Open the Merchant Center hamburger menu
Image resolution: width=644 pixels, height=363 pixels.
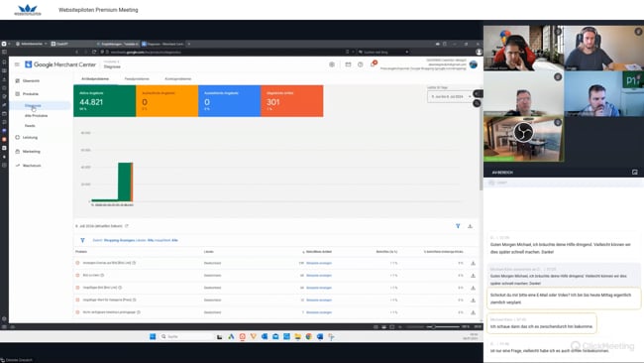click(x=17, y=64)
